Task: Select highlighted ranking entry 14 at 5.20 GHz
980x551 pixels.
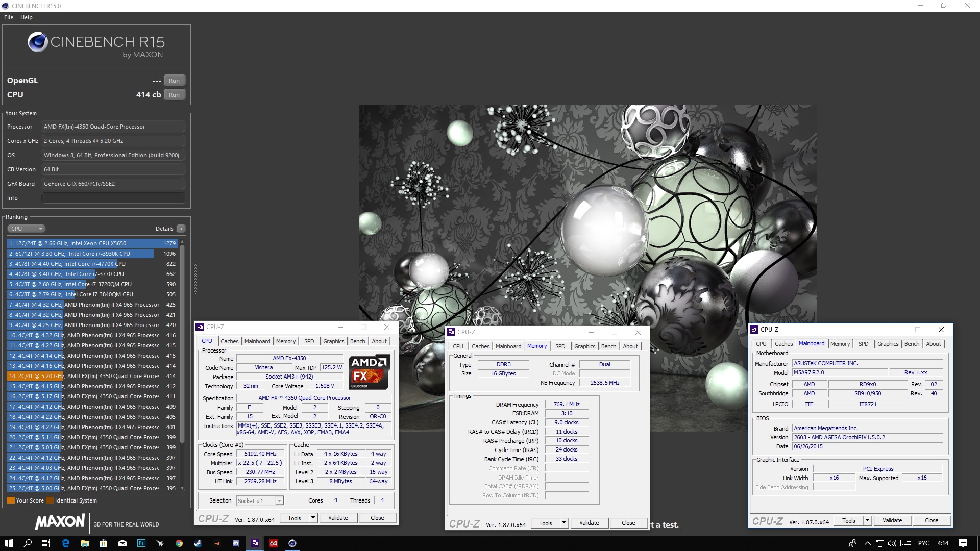Action: tap(92, 376)
